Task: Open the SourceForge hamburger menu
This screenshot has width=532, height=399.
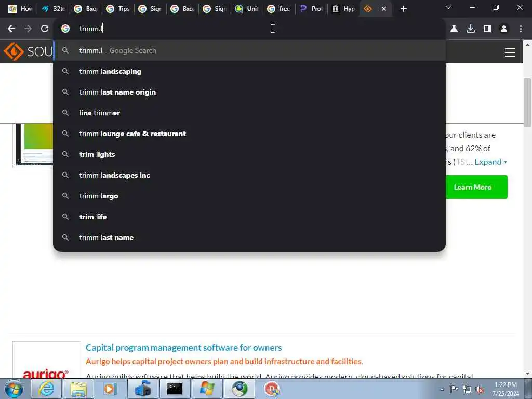Action: click(x=510, y=52)
